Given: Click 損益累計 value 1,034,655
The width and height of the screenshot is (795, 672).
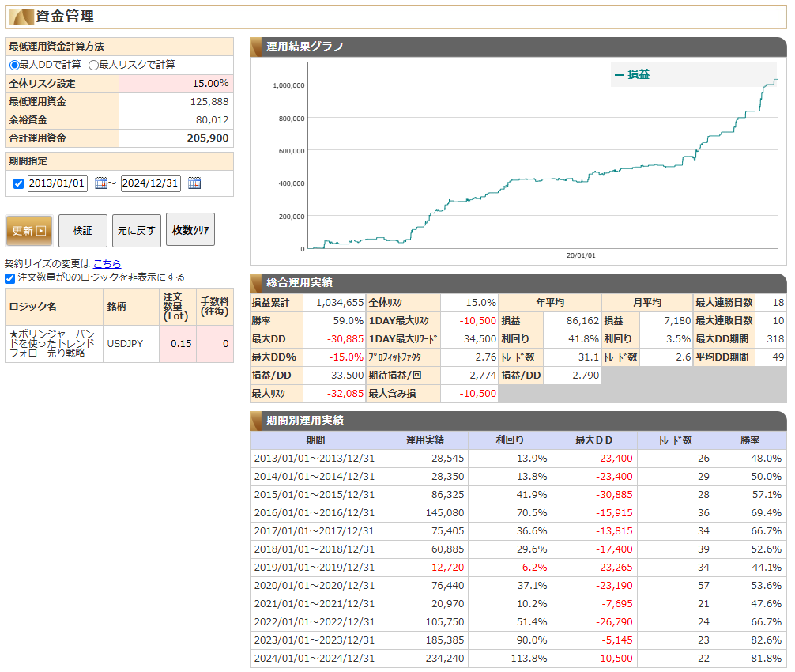Looking at the screenshot, I should (340, 303).
